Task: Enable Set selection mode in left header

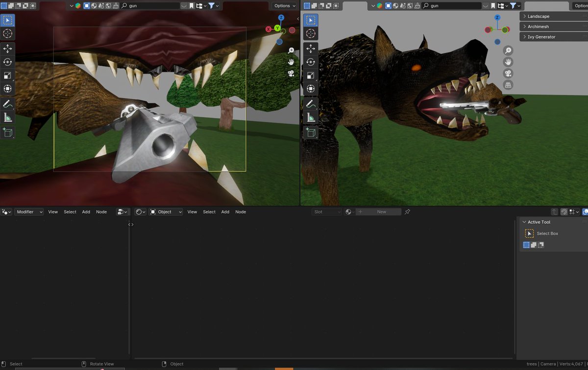Action: coord(3,6)
